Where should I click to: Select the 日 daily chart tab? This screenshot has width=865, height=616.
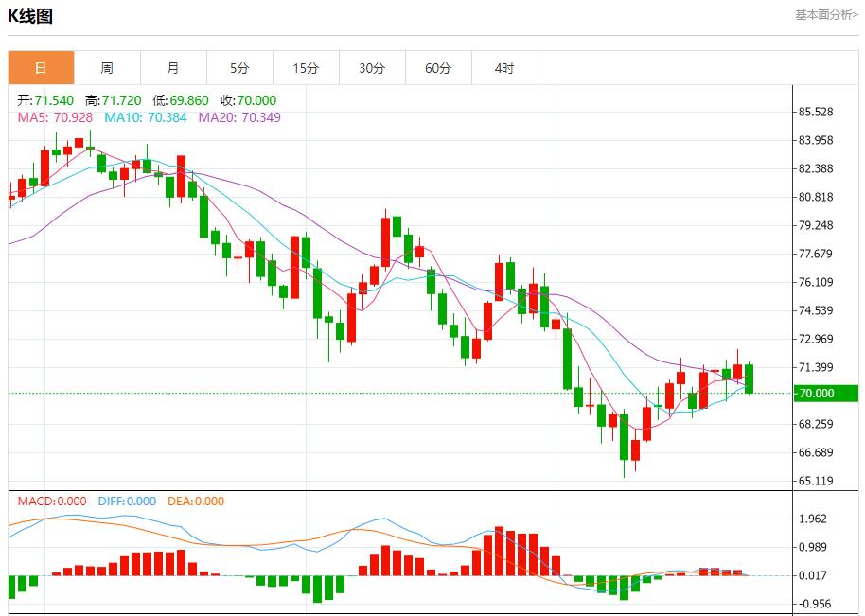41,68
